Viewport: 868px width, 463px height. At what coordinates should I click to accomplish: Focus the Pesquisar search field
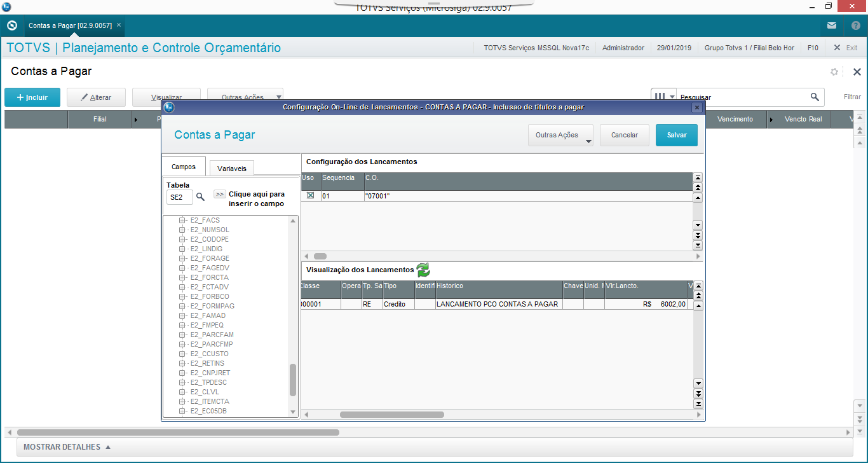click(742, 97)
